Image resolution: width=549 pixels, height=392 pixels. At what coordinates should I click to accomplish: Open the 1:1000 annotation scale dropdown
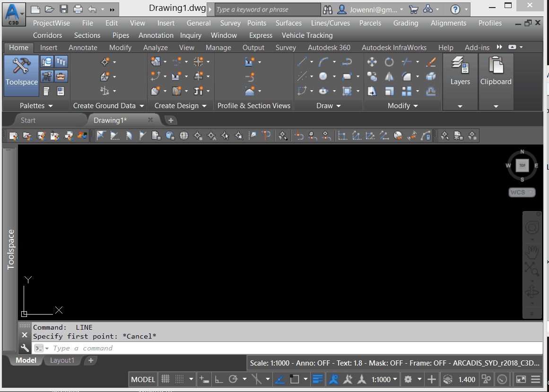click(383, 379)
